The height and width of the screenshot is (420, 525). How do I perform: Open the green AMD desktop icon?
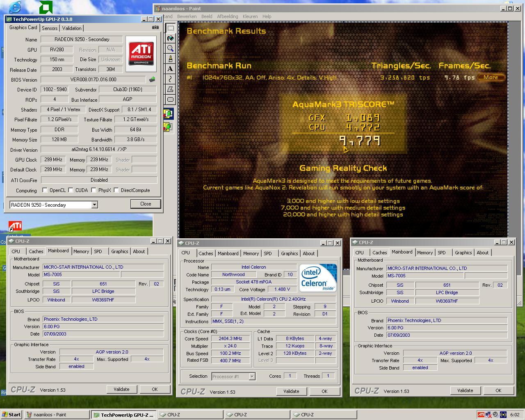point(46,7)
